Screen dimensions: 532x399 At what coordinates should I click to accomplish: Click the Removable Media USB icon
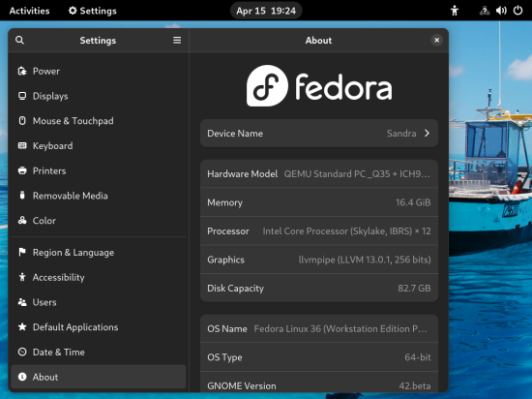coord(22,196)
